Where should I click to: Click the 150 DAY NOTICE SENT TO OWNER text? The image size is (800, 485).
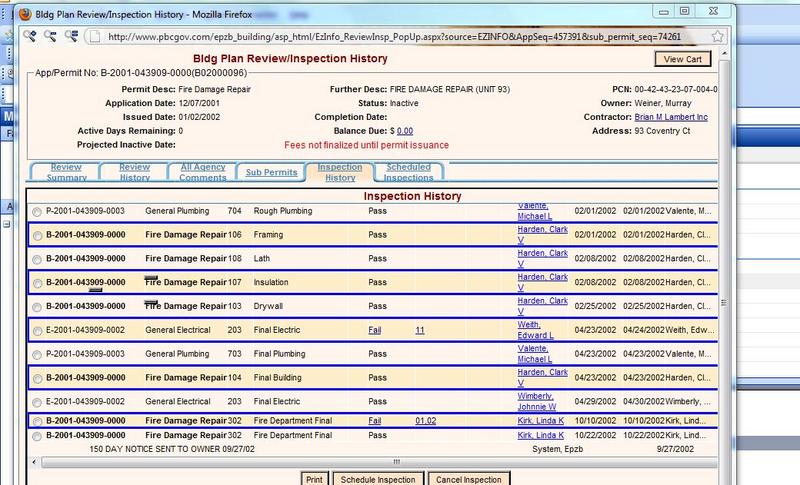(x=172, y=449)
